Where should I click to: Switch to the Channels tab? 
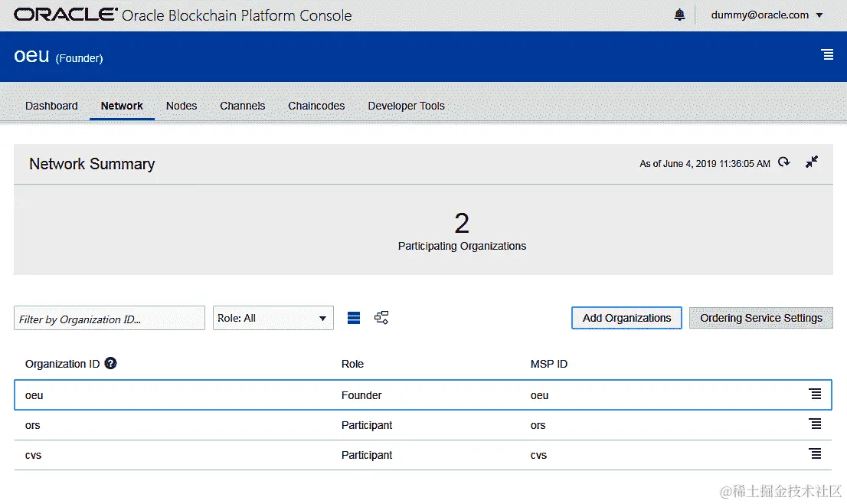[x=243, y=106]
